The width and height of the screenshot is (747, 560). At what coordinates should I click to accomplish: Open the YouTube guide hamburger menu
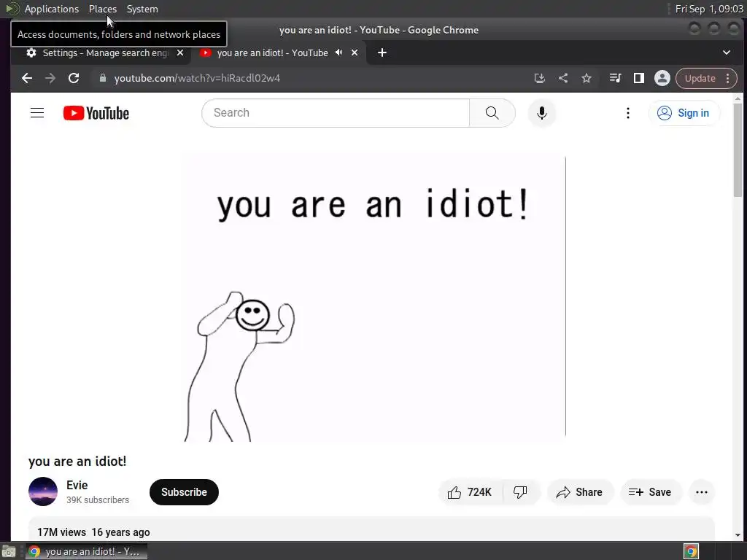pos(37,113)
